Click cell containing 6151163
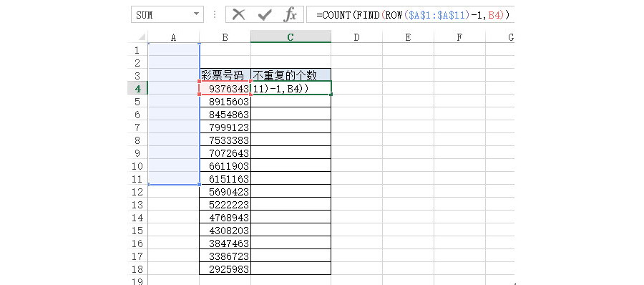 (225, 178)
